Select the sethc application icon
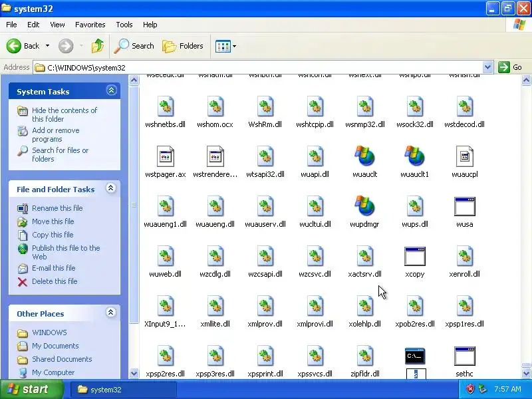 [x=464, y=356]
